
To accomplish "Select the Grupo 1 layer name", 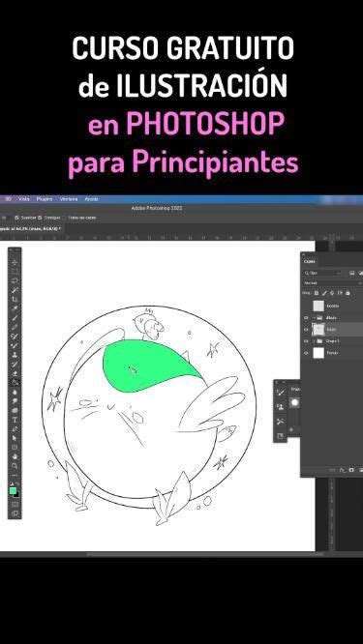I will (x=333, y=341).
